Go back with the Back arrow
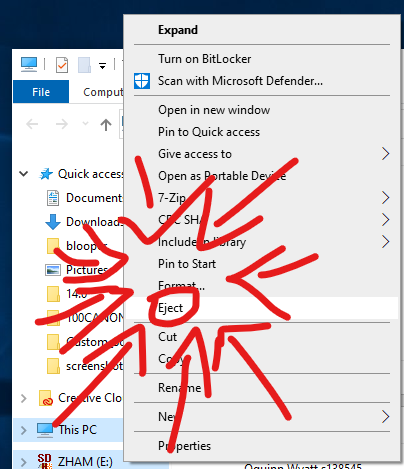 pos(32,124)
